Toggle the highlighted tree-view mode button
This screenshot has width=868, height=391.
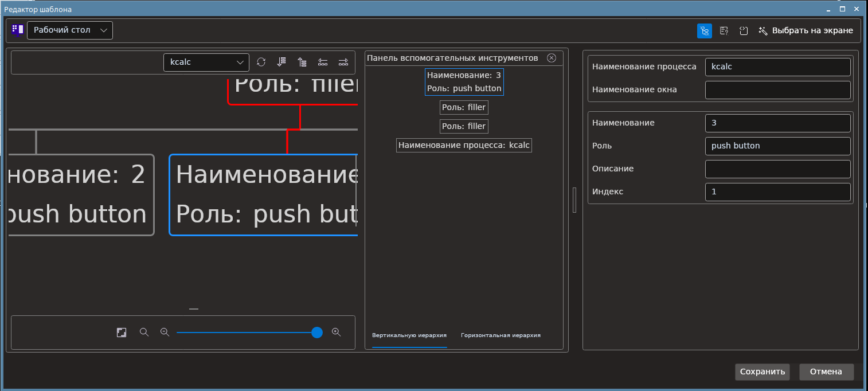coord(705,31)
